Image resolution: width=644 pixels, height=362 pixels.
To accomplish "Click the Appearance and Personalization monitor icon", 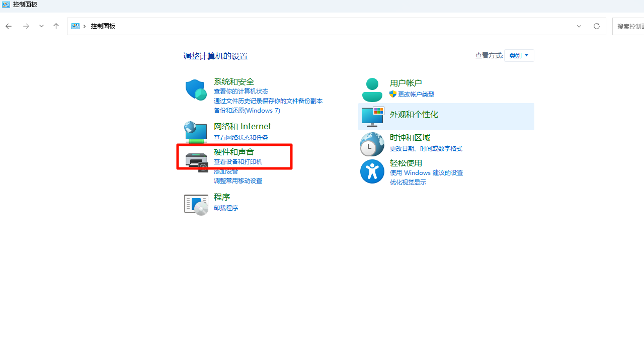I will coord(373,117).
